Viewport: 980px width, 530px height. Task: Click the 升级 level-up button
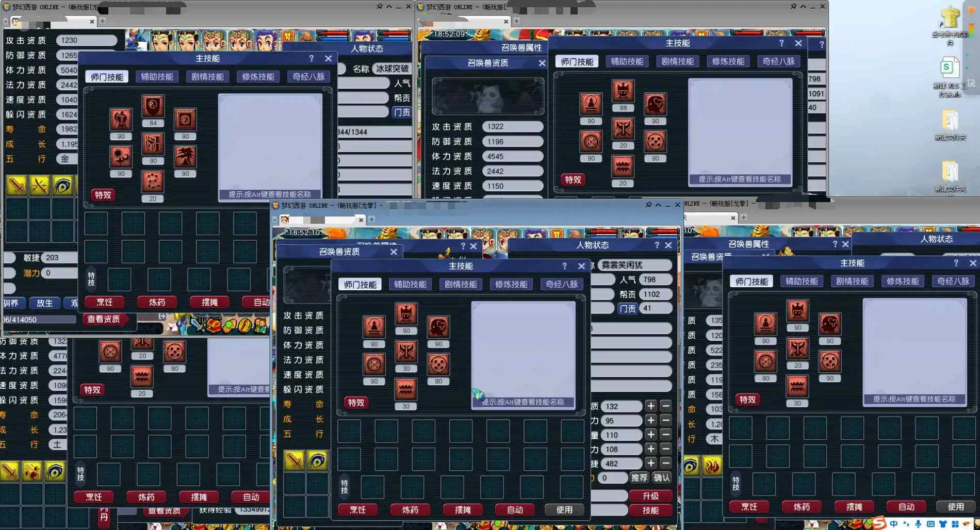tap(651, 496)
